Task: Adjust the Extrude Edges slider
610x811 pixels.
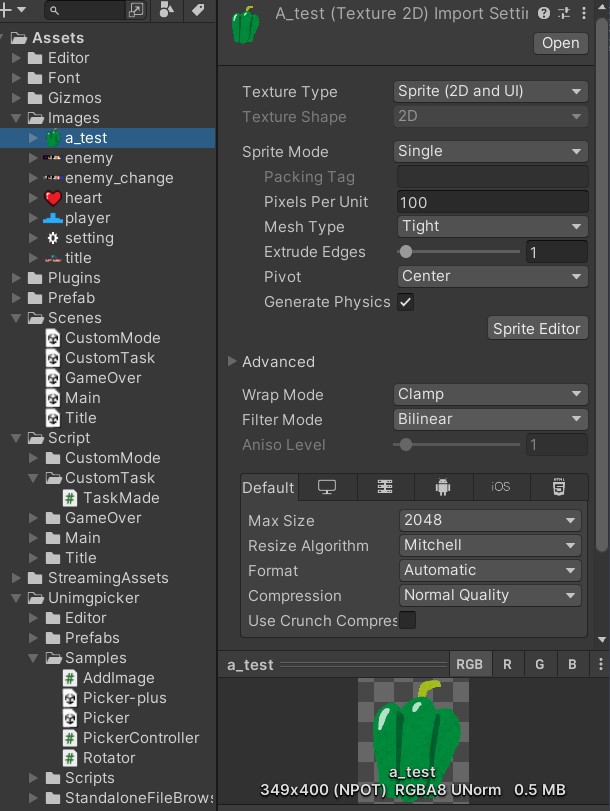Action: (458, 252)
